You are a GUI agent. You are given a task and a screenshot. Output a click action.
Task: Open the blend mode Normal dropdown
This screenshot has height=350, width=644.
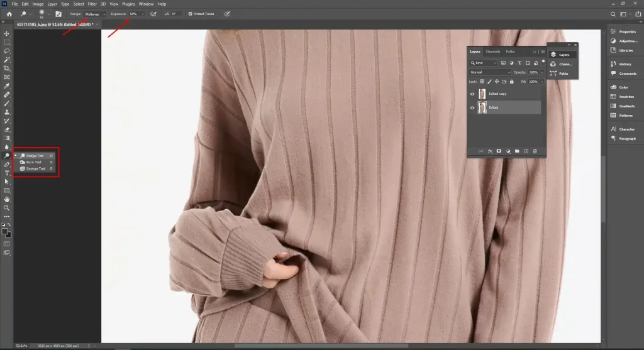tap(490, 72)
